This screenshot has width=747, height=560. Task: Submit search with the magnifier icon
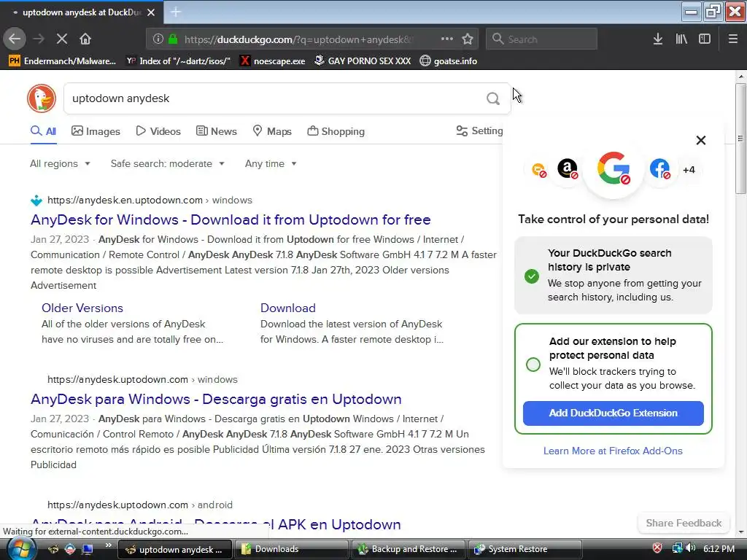(493, 98)
